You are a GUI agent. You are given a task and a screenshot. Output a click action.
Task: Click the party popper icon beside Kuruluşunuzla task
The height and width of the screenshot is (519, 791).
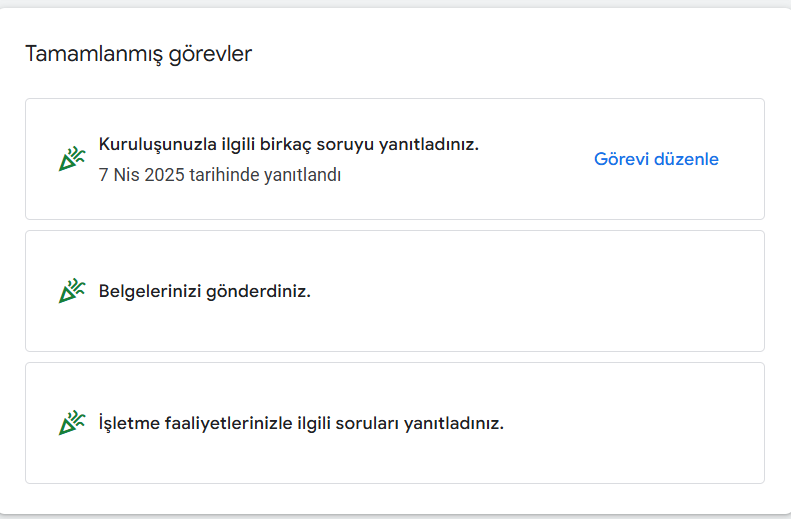[x=72, y=159]
